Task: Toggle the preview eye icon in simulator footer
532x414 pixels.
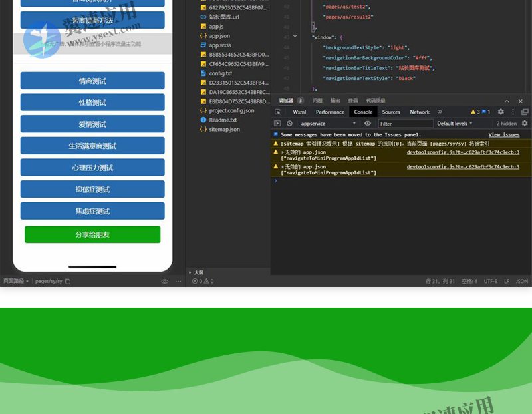Action: point(164,282)
